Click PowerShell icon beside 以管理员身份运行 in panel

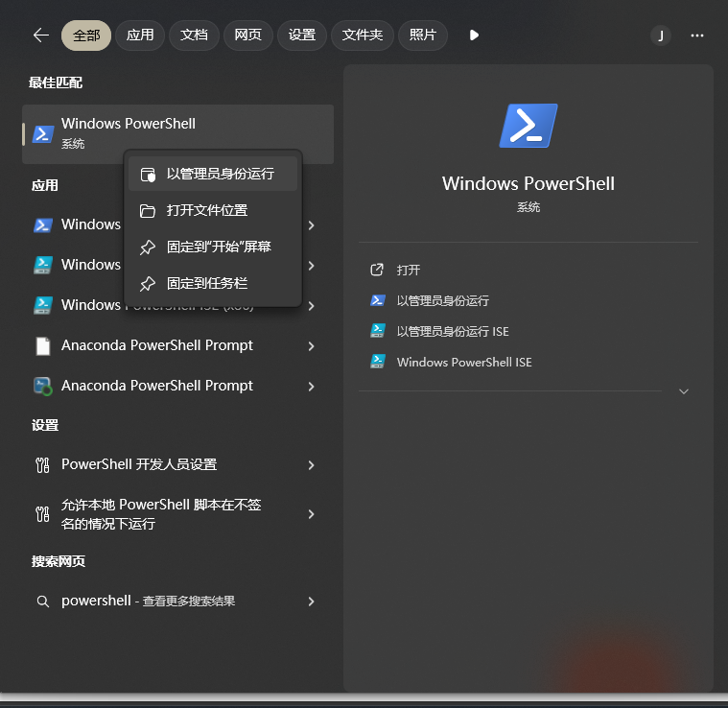(377, 300)
